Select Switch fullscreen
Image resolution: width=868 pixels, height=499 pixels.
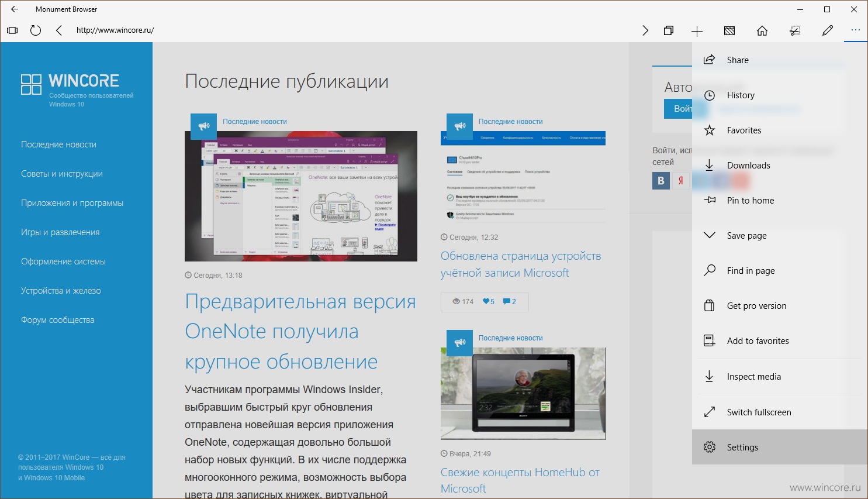coord(780,412)
